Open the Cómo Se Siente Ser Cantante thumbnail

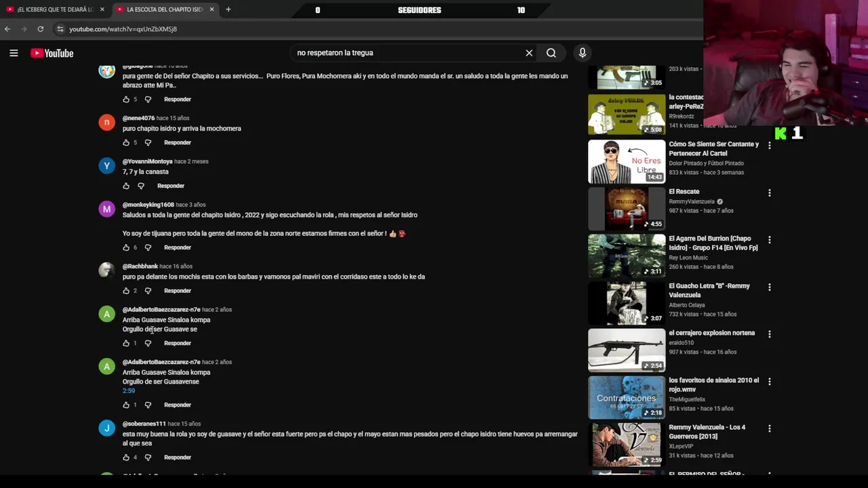627,161
